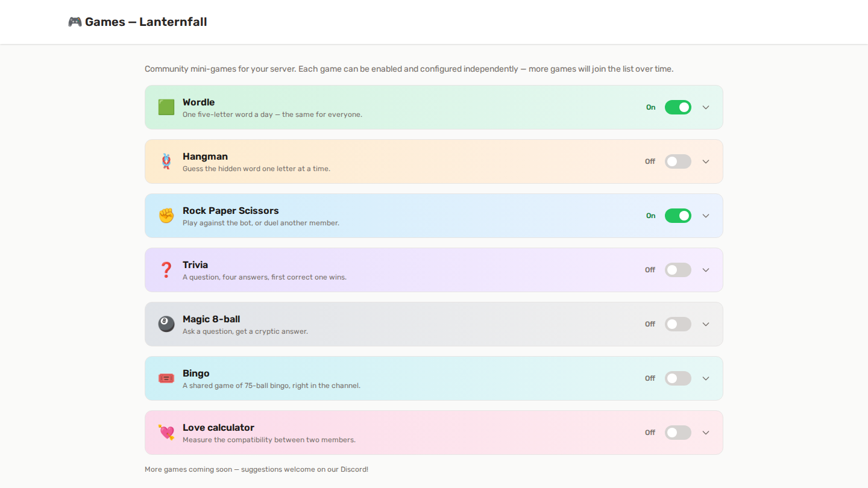
Task: Click the "Wordle" game title
Action: (199, 102)
